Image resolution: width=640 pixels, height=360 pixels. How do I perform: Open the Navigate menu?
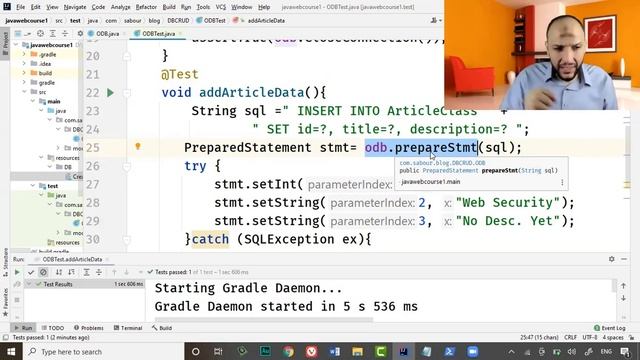[75, 7]
